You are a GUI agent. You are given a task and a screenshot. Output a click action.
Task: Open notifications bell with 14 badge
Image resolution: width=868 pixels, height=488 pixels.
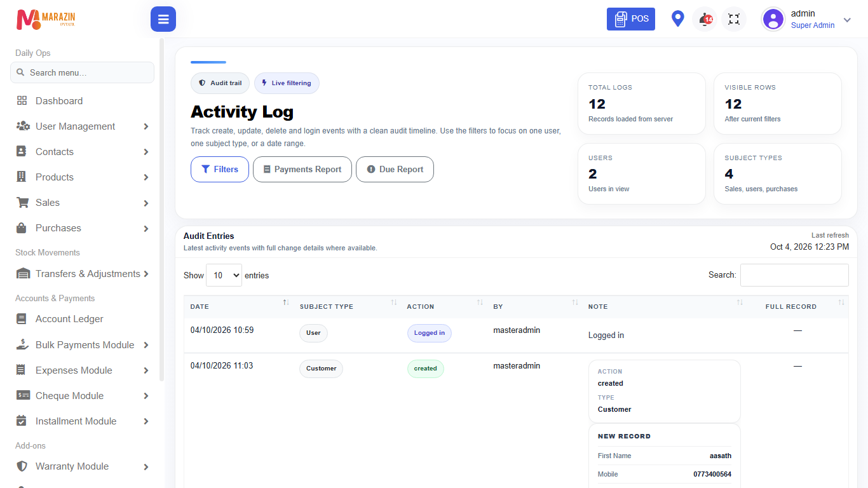coord(705,19)
